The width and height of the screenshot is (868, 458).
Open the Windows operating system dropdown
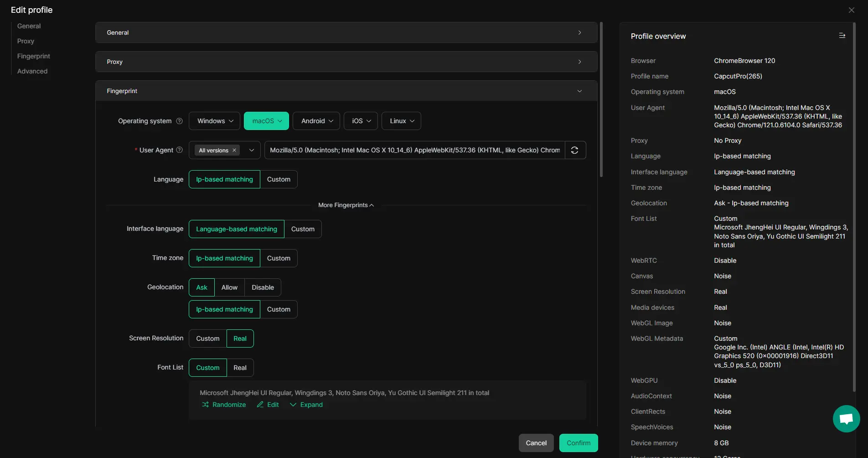pyautogui.click(x=215, y=121)
